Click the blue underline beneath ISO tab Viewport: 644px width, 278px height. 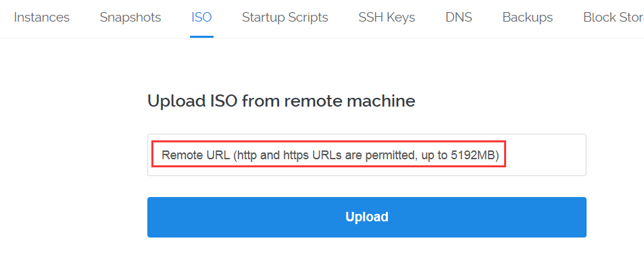pos(201,36)
